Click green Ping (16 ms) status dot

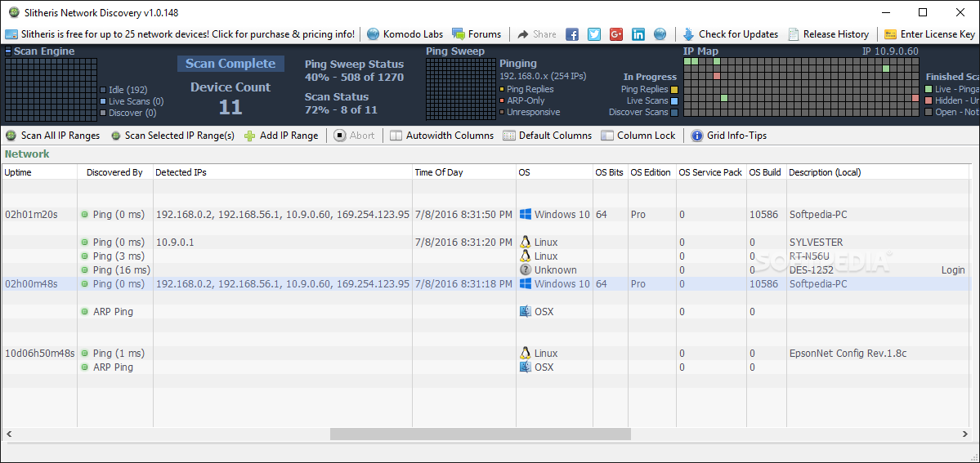pyautogui.click(x=85, y=270)
